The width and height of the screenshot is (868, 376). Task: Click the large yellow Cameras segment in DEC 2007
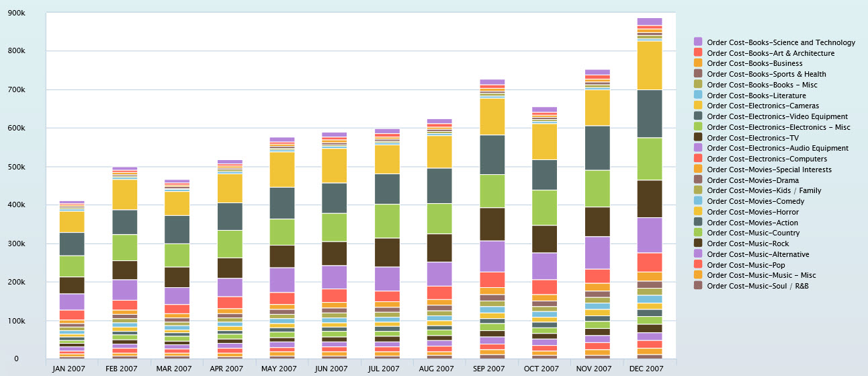coord(650,65)
